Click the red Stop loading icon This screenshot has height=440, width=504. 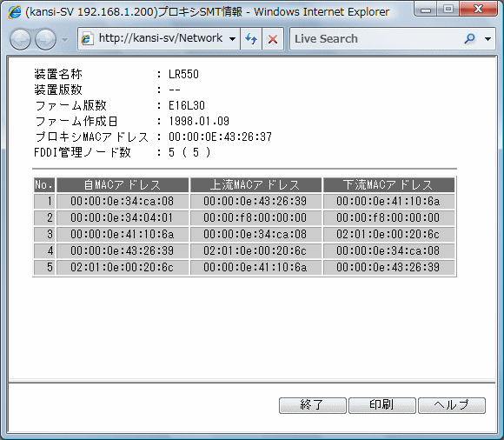click(x=273, y=39)
